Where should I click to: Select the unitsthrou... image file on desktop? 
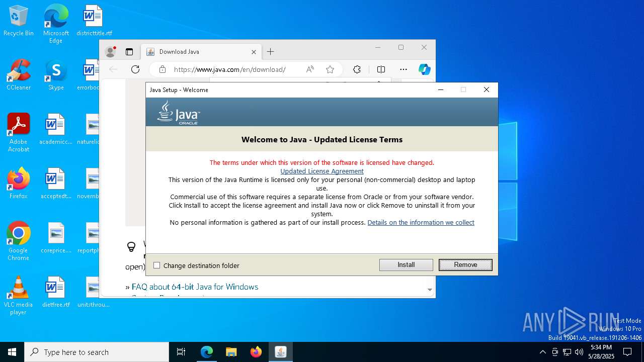pyautogui.click(x=94, y=293)
